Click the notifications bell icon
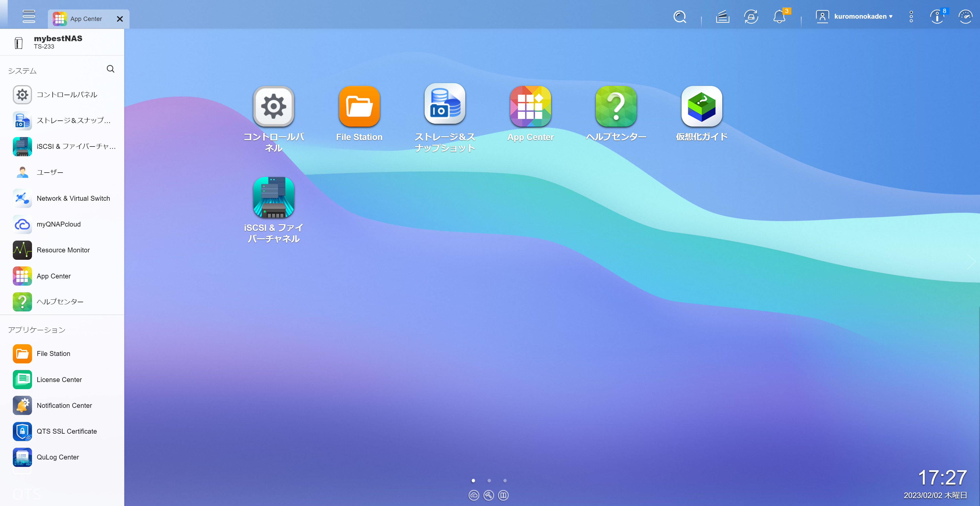The width and height of the screenshot is (980, 506). pyautogui.click(x=779, y=17)
